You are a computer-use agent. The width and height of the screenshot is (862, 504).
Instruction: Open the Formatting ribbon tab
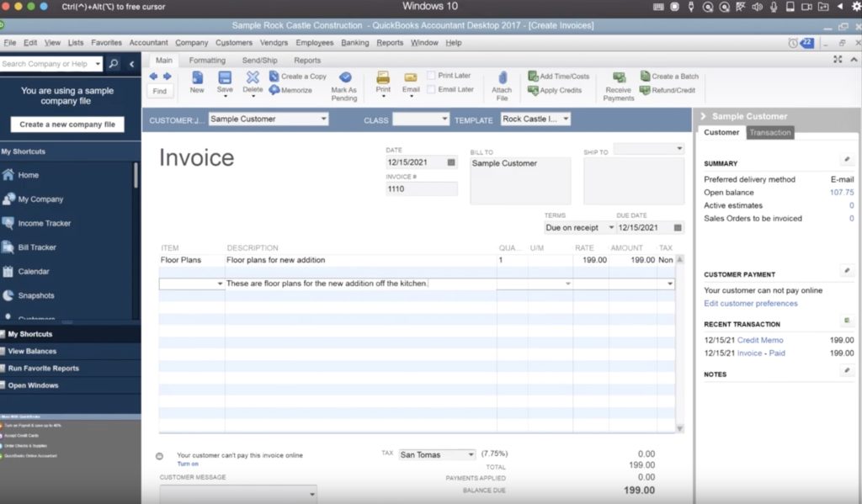click(207, 61)
